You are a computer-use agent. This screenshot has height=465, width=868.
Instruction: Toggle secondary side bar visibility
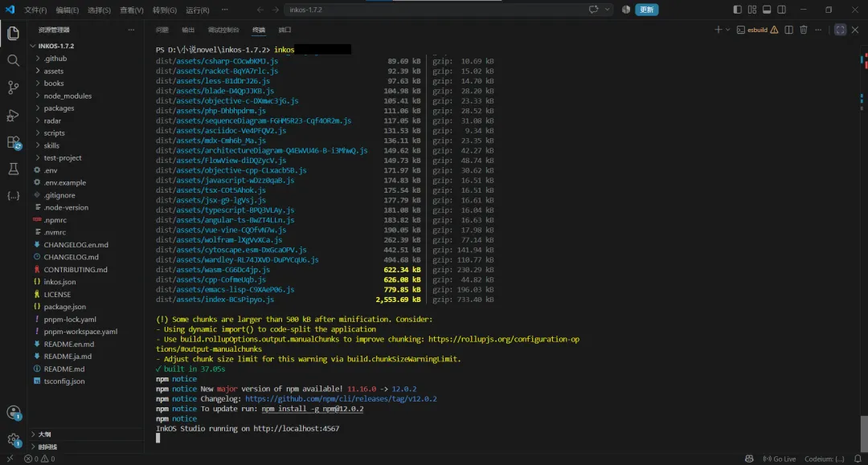(x=782, y=10)
